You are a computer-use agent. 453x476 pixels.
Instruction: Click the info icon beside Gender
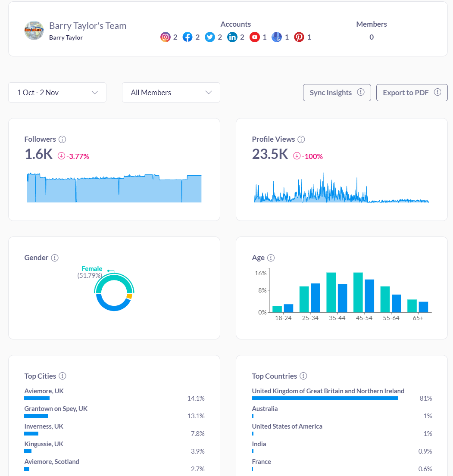click(55, 258)
